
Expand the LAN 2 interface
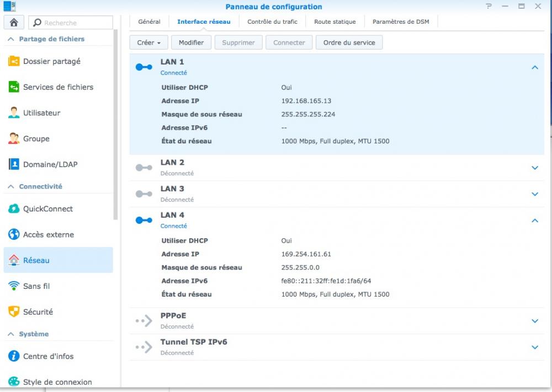coord(534,168)
